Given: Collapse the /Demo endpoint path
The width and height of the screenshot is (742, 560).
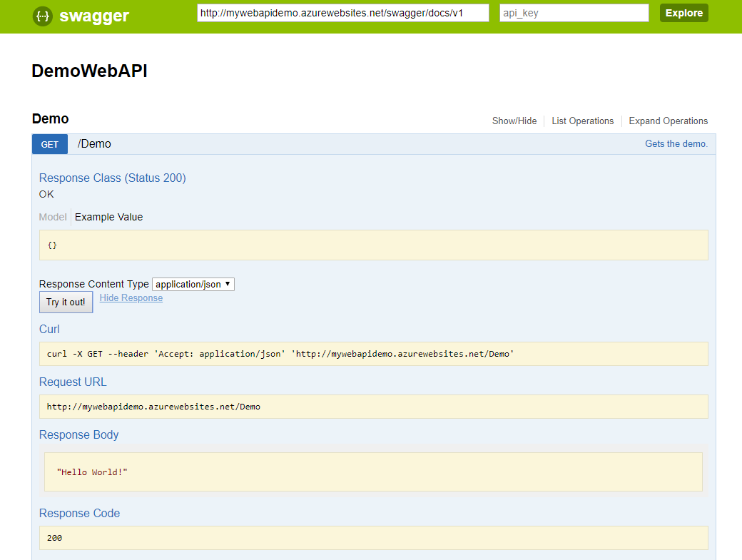Looking at the screenshot, I should coord(94,144).
